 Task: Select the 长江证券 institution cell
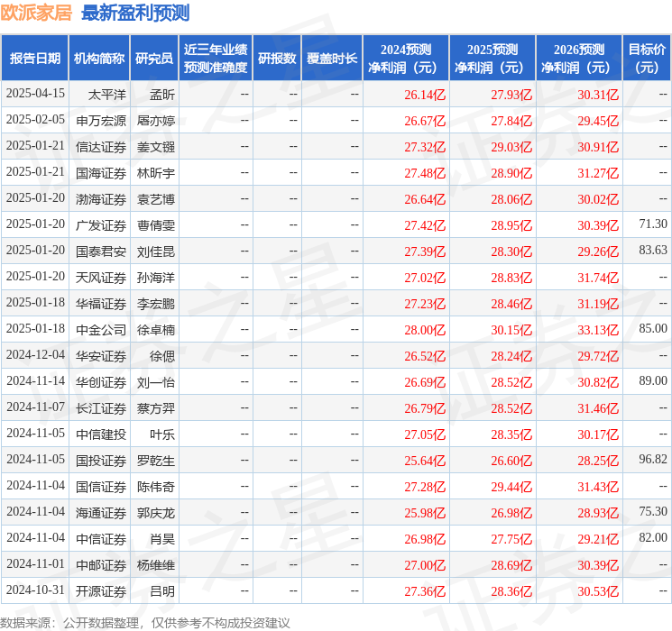point(101,408)
